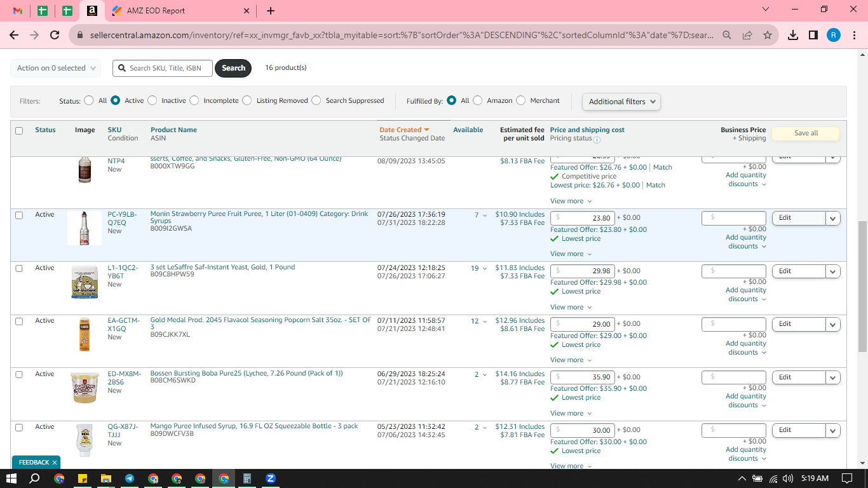Open the Chrome three-dot menu
Image resolution: width=868 pixels, height=488 pixels.
853,36
